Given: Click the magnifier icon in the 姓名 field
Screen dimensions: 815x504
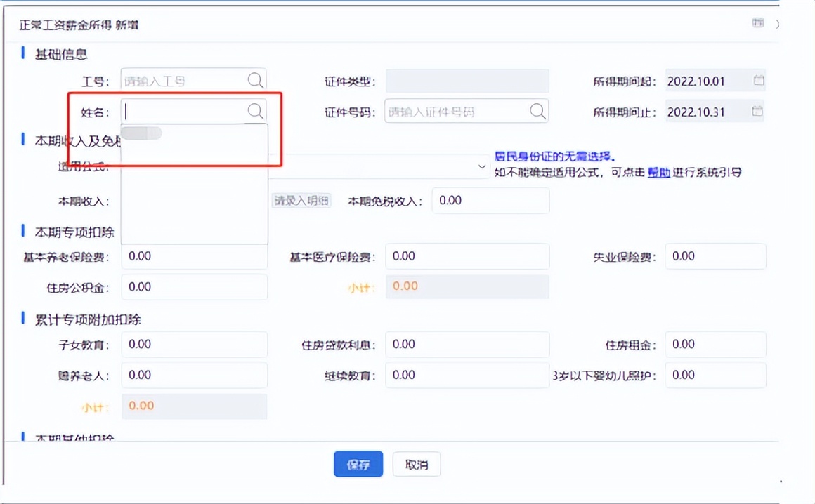Looking at the screenshot, I should click(x=256, y=110).
